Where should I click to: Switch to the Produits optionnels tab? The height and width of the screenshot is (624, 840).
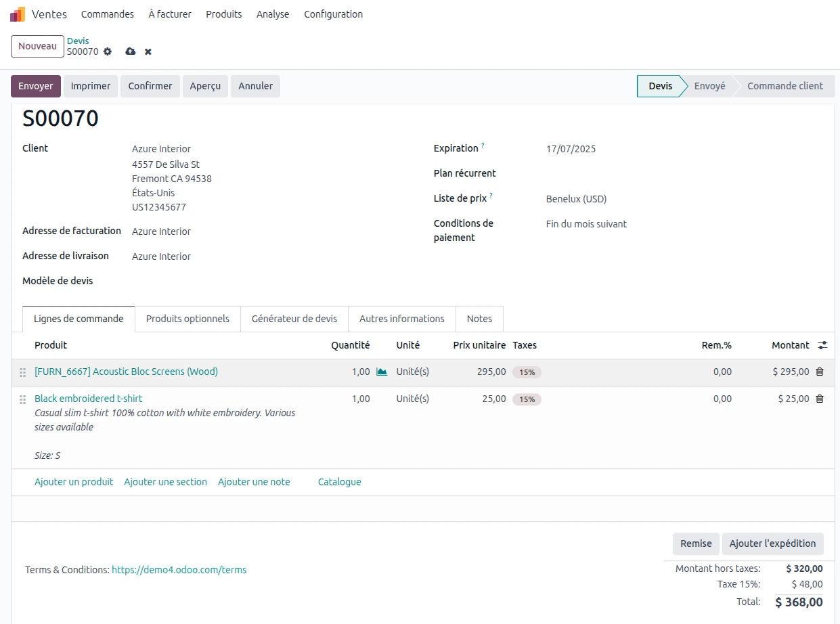pyautogui.click(x=187, y=319)
